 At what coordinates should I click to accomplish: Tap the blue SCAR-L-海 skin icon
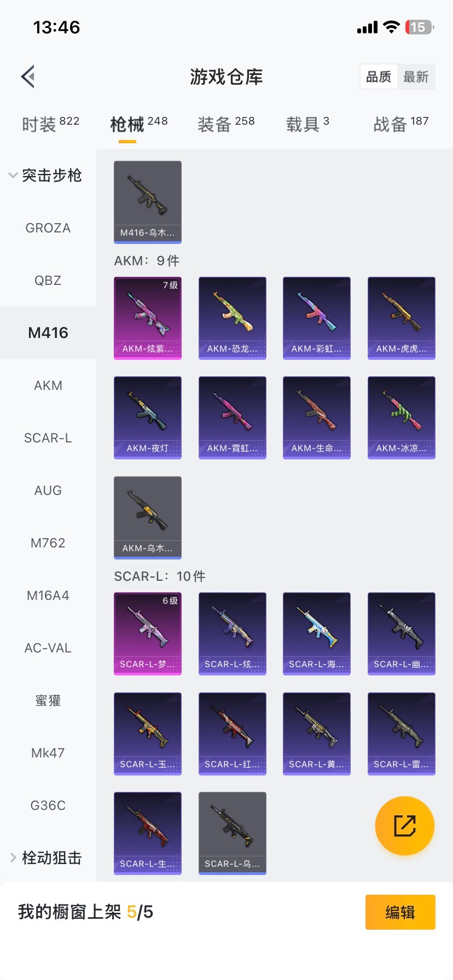point(317,634)
